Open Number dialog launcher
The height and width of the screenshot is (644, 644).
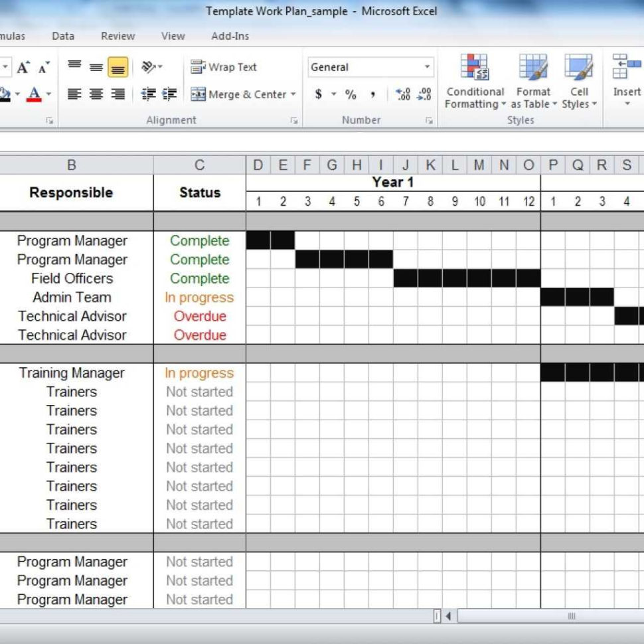pos(429,120)
